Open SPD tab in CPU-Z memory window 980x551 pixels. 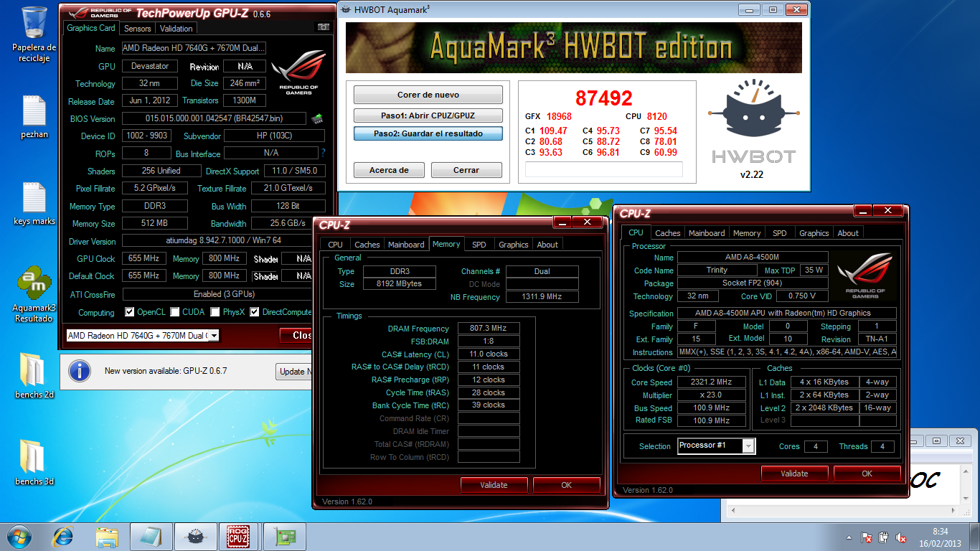(x=479, y=245)
